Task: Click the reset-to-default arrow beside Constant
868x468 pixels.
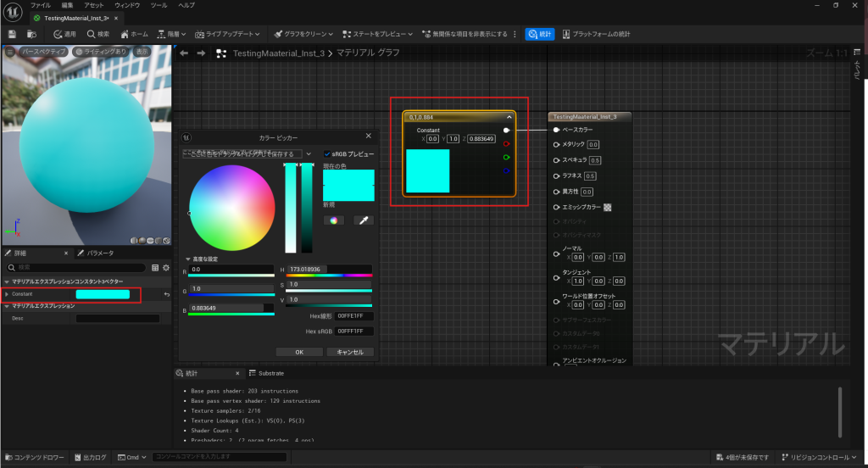Action: click(x=166, y=294)
